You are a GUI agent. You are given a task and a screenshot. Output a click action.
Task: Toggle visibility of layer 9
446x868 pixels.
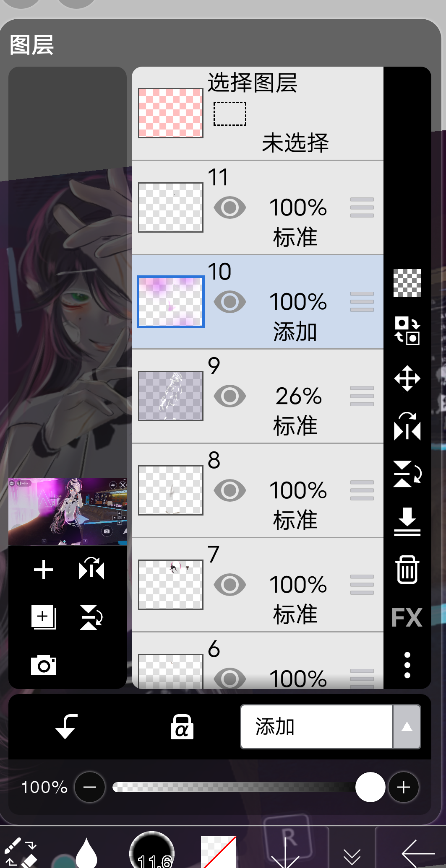(230, 396)
